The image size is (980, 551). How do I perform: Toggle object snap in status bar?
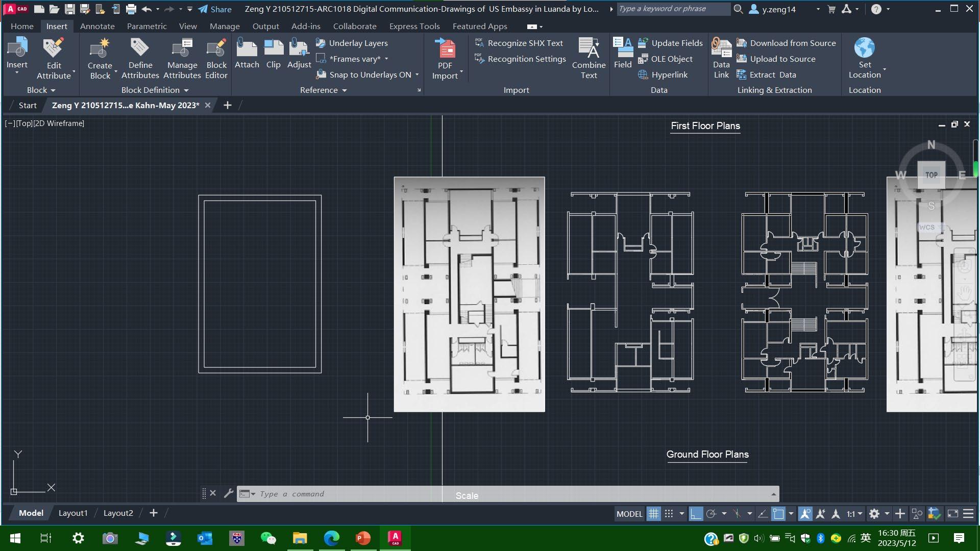coord(778,514)
